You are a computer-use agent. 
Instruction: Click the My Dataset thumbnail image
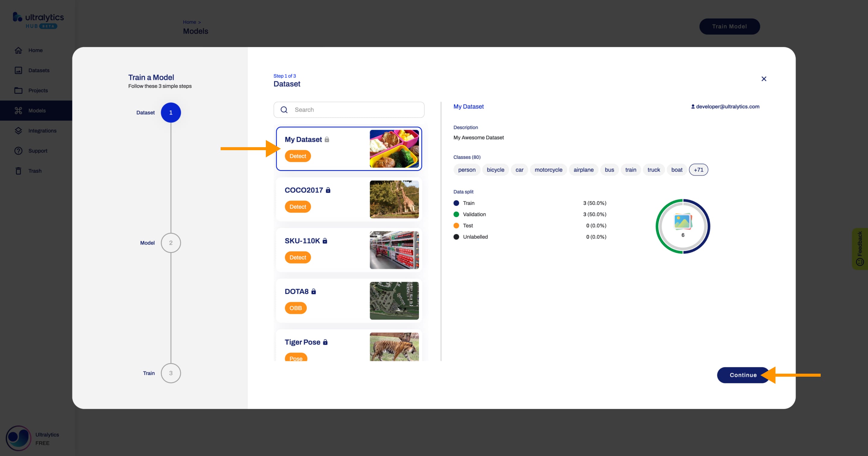(393, 148)
